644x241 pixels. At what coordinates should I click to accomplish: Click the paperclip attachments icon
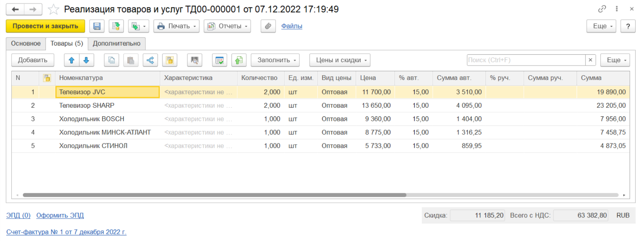pos(268,26)
